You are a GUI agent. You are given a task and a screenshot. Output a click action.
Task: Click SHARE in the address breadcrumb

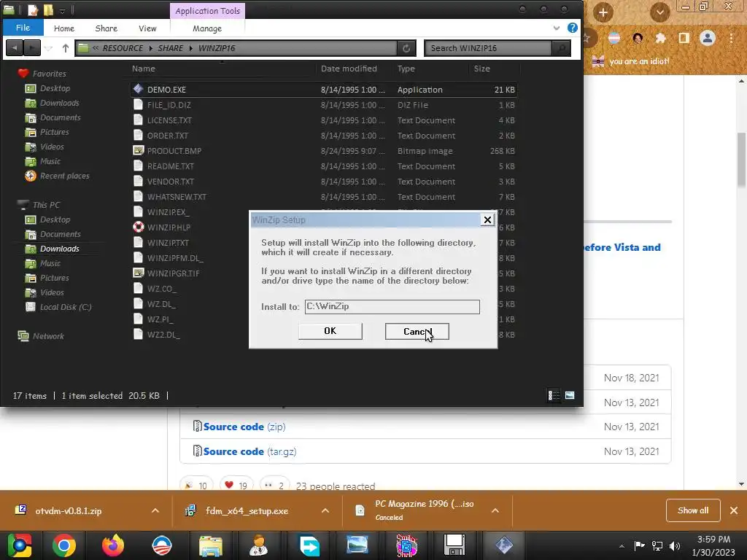pos(170,48)
